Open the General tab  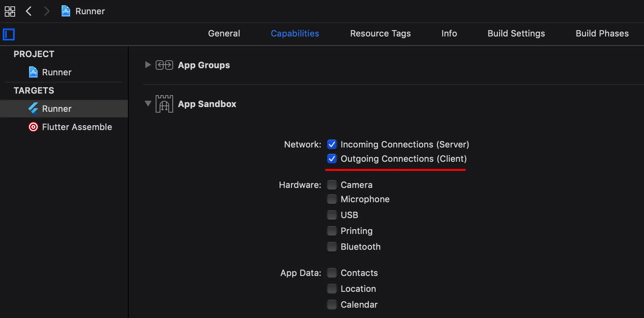click(224, 34)
